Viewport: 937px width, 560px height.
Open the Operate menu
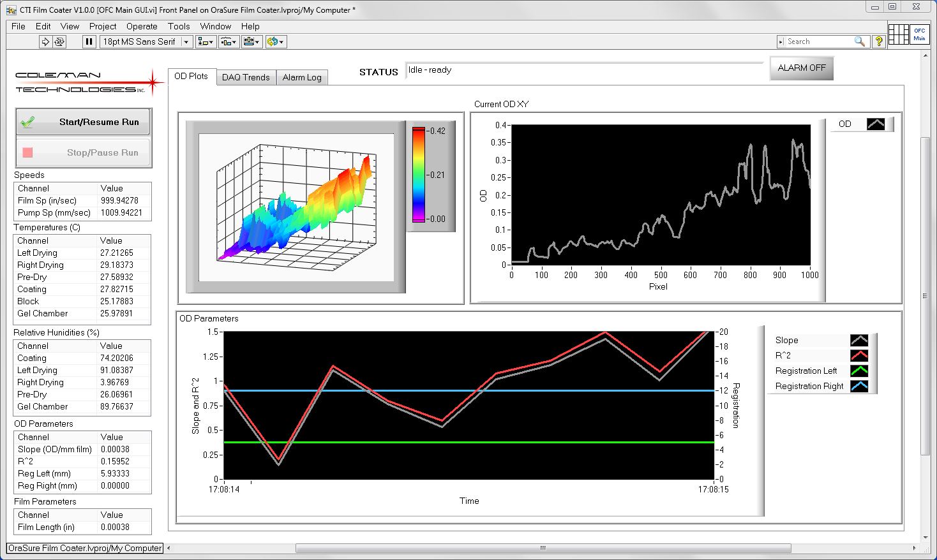142,26
